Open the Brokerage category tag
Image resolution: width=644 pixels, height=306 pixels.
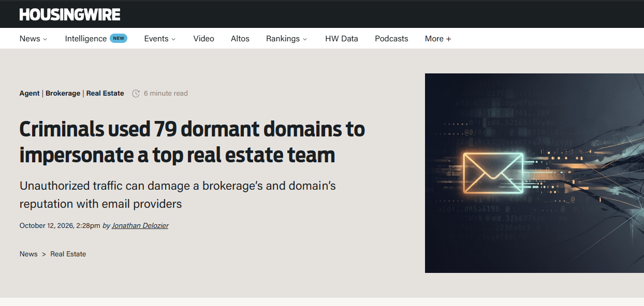click(x=63, y=94)
